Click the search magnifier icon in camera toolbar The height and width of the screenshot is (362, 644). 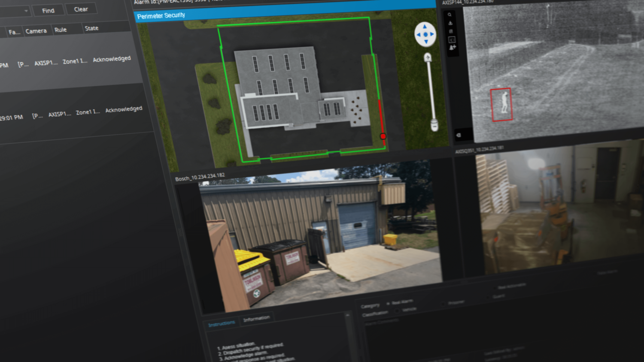click(x=450, y=15)
